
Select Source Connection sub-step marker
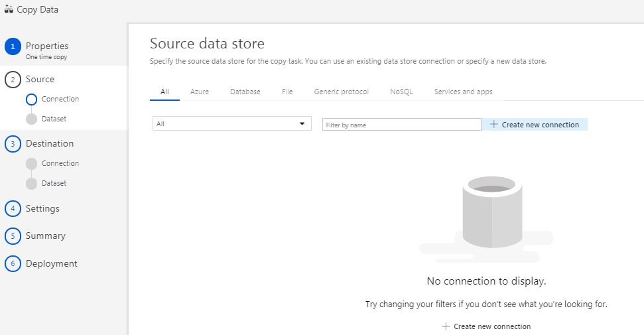pos(31,100)
